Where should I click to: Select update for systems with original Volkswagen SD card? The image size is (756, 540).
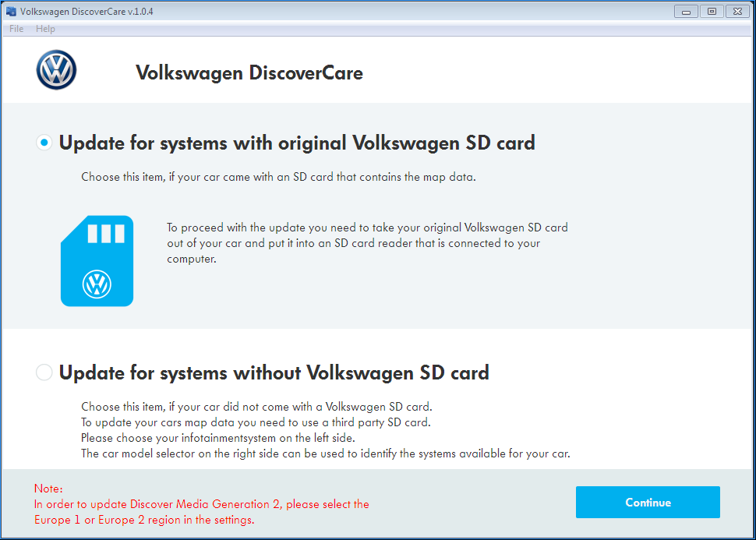tap(44, 143)
